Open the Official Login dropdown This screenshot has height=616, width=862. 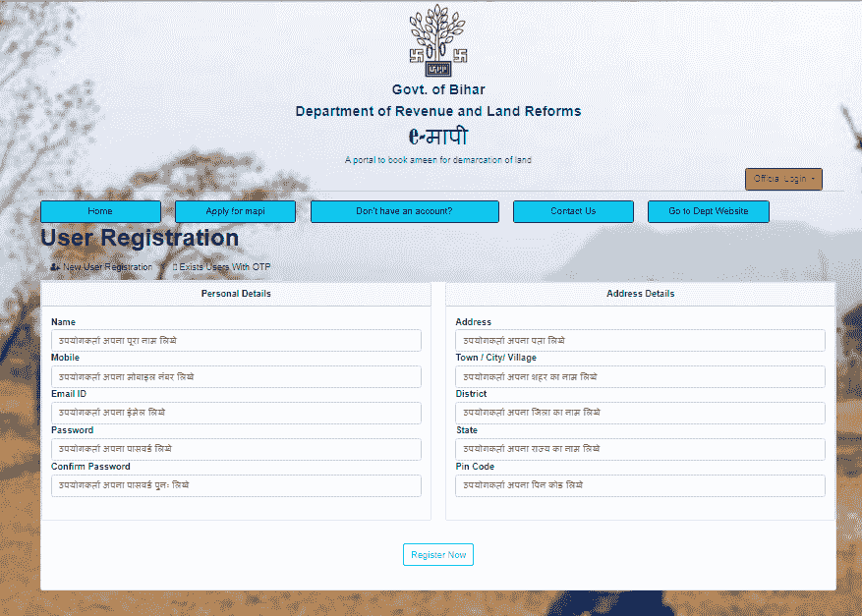pyautogui.click(x=783, y=179)
